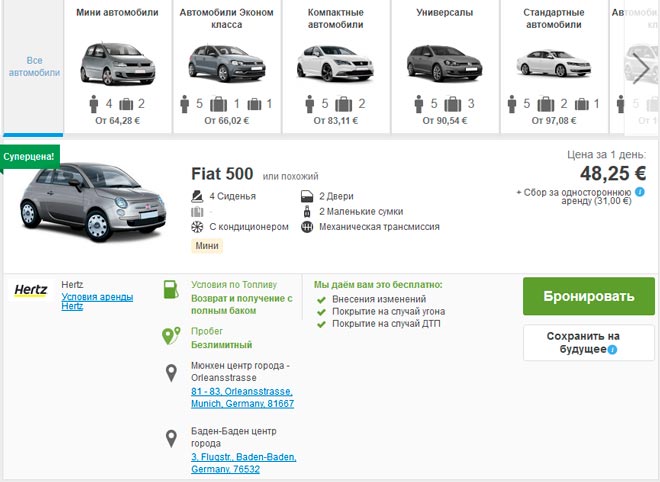The width and height of the screenshot is (660, 482).
Task: Click the info icon on the save-for-later button
Action: click(612, 350)
